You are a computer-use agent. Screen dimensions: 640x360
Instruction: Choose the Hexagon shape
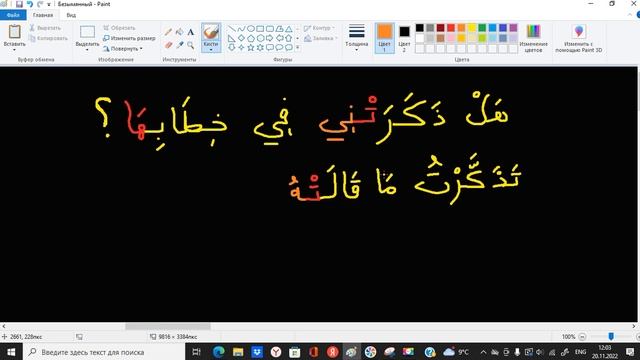pos(260,38)
